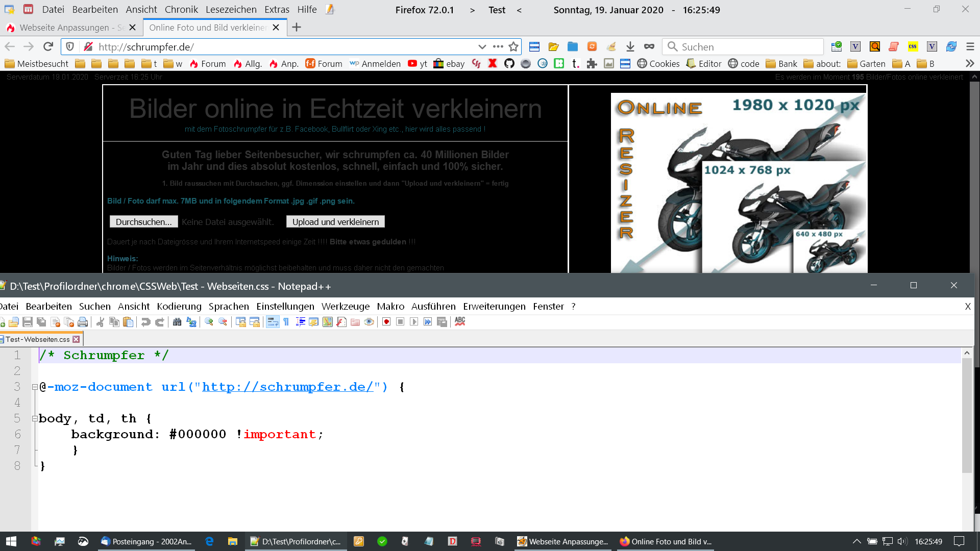Screen dimensions: 980x551
Task: Toggle the monitoring eye icon
Action: coord(369,322)
